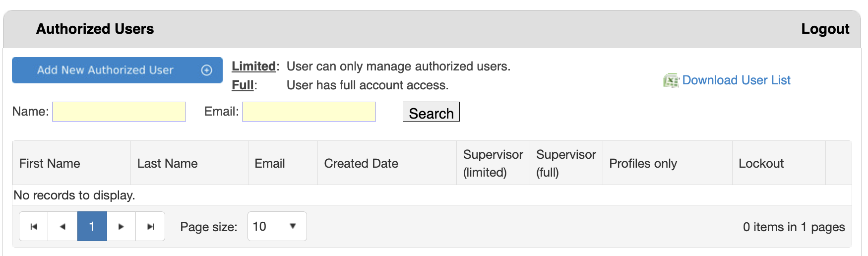Click the Authorized Users heading
868x256 pixels.
(x=95, y=29)
